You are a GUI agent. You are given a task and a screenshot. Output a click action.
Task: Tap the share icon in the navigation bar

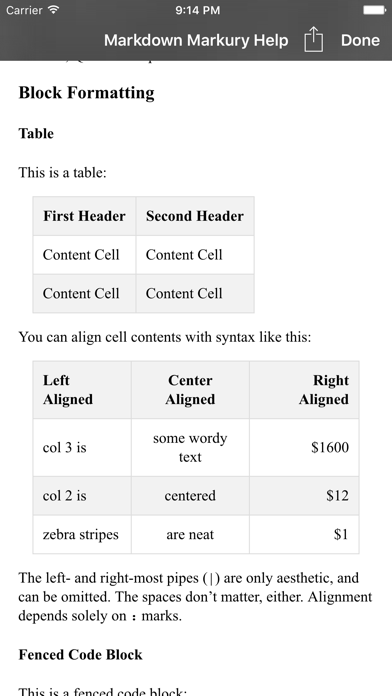click(313, 40)
